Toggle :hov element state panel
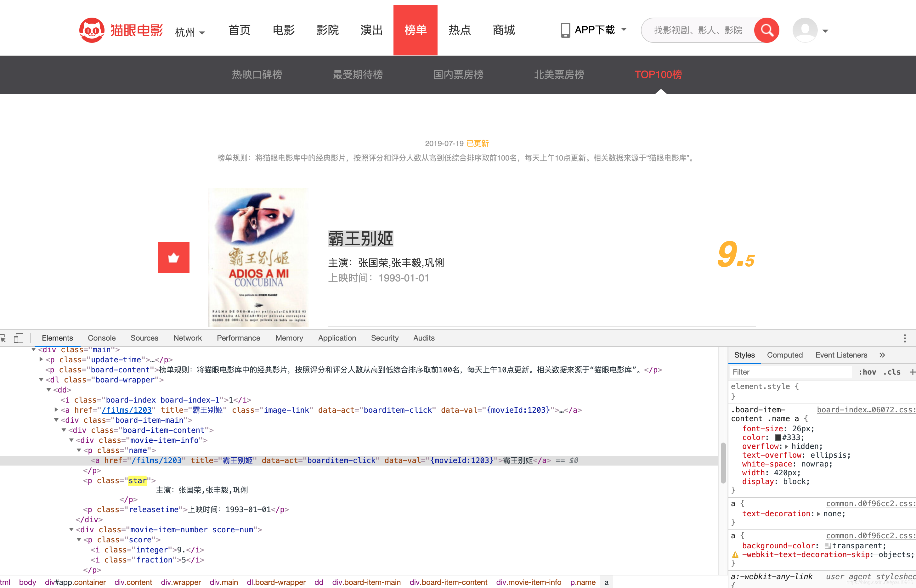The height and width of the screenshot is (588, 916). [867, 372]
